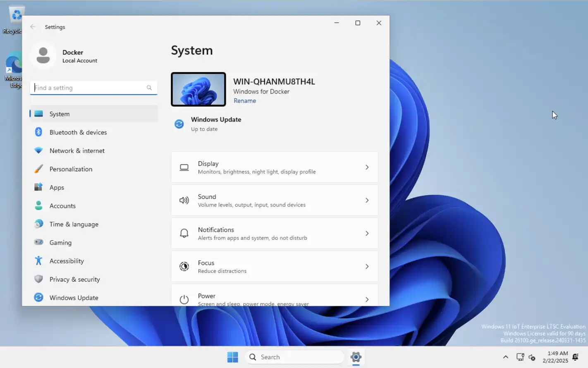Go to Time & language section

point(74,224)
